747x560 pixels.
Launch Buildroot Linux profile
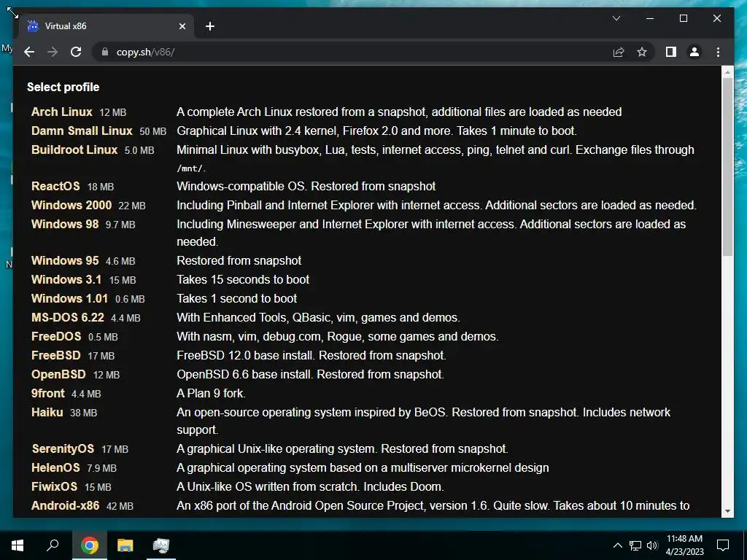pos(74,150)
